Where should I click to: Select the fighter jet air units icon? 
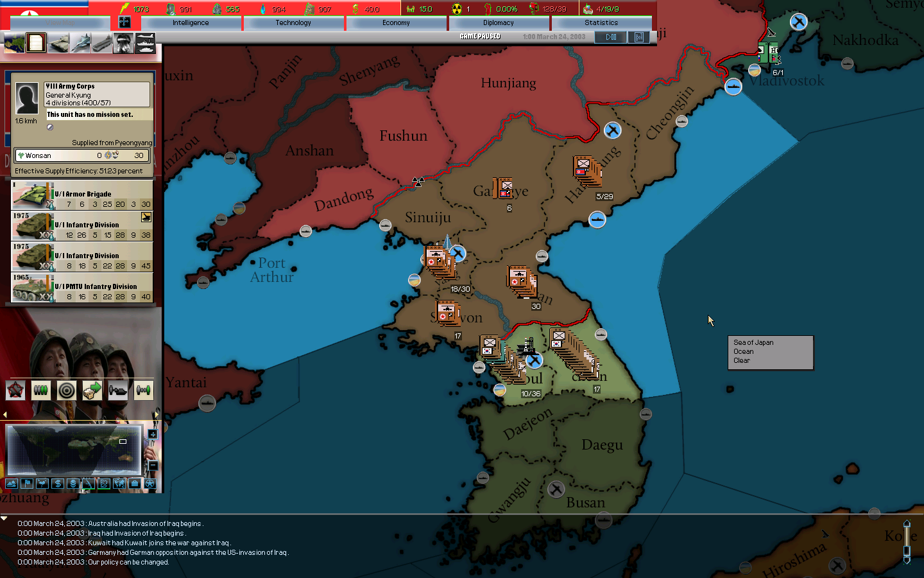tap(80, 43)
